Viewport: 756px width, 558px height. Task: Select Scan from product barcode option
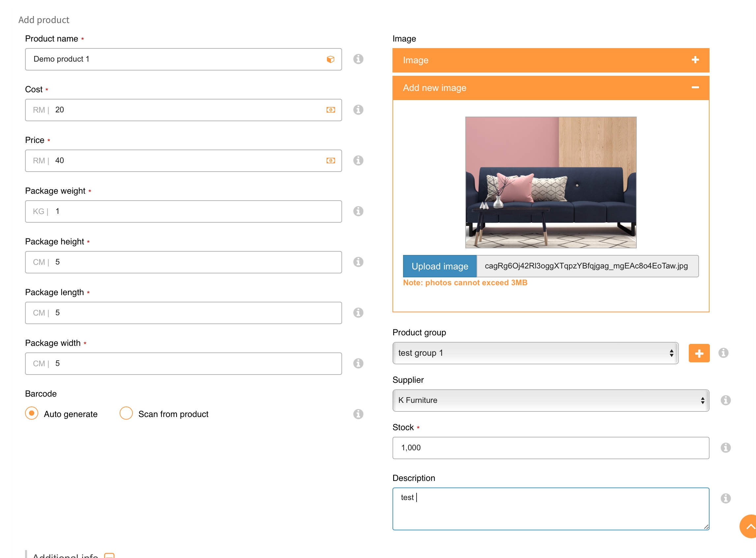pos(126,413)
